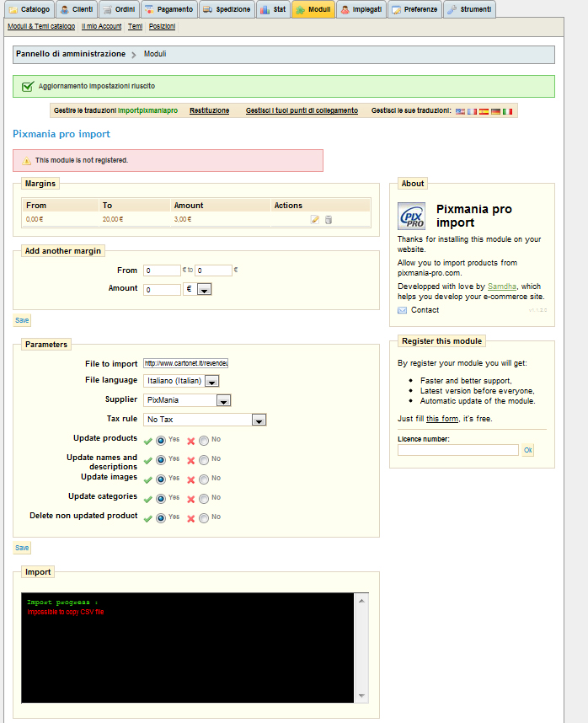Click the French flag translation icon
588x723 pixels.
(472, 111)
